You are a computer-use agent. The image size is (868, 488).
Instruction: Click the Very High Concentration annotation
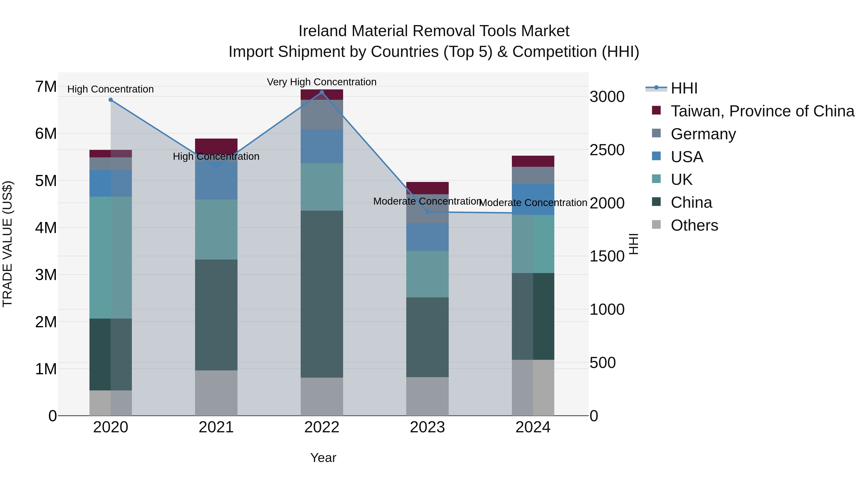coord(322,82)
